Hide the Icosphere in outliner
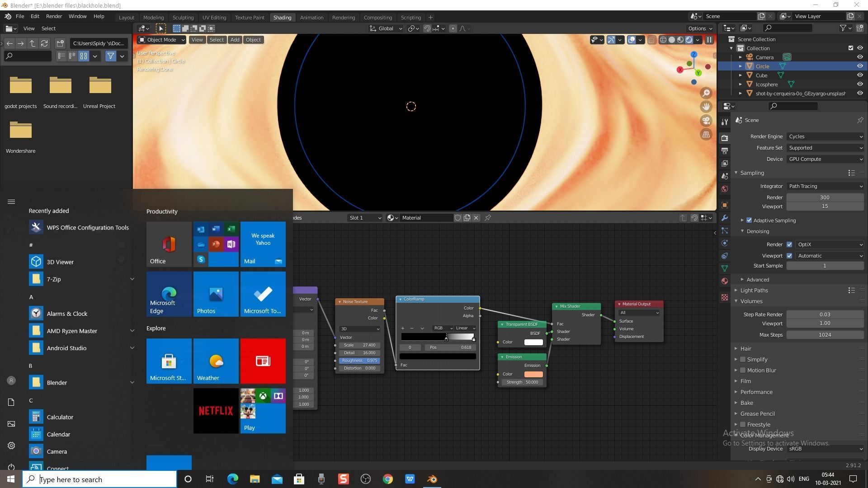This screenshot has width=868, height=488. tap(860, 84)
